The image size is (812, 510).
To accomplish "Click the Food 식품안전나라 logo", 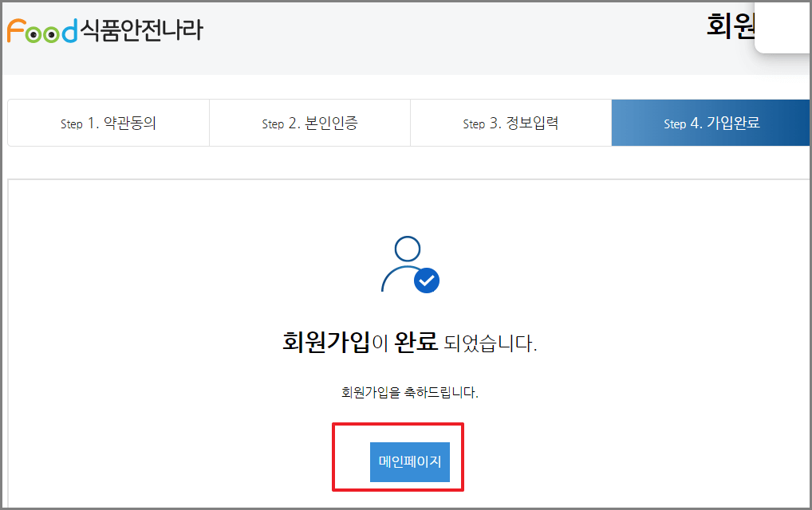I will (104, 30).
